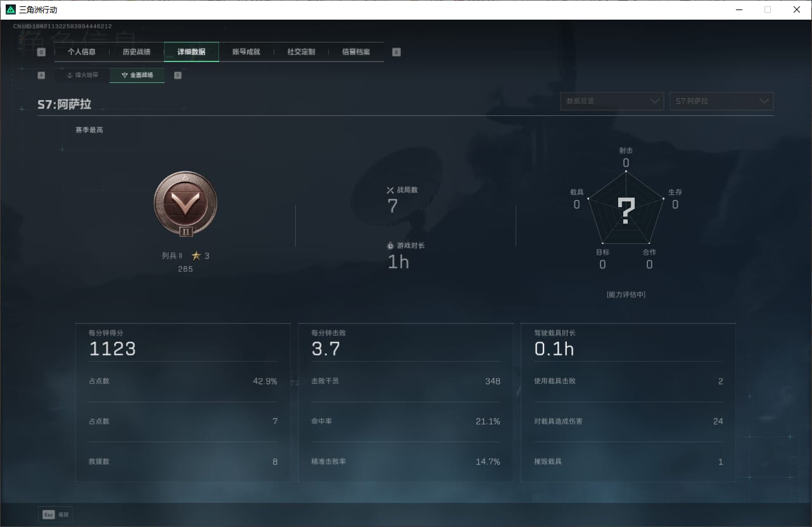
Task: Switch to the 个人信息 tab
Action: 82,52
